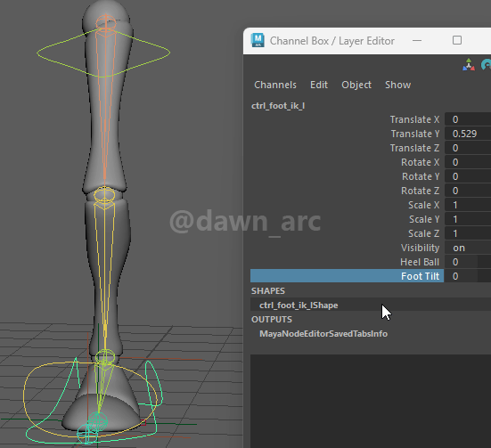Viewport: 491px width, 448px height.
Task: Click the Scale Y value field
Action: click(x=468, y=219)
